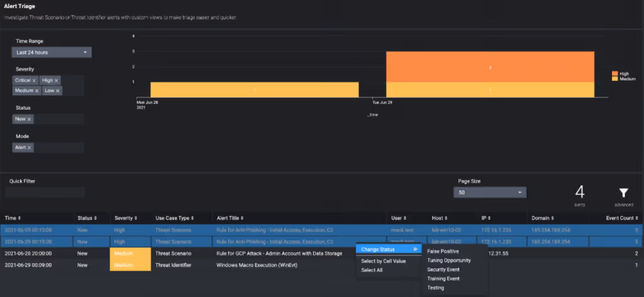Select the orange High segment of Tue Jun 29 bar
This screenshot has width=644, height=297.
click(491, 67)
